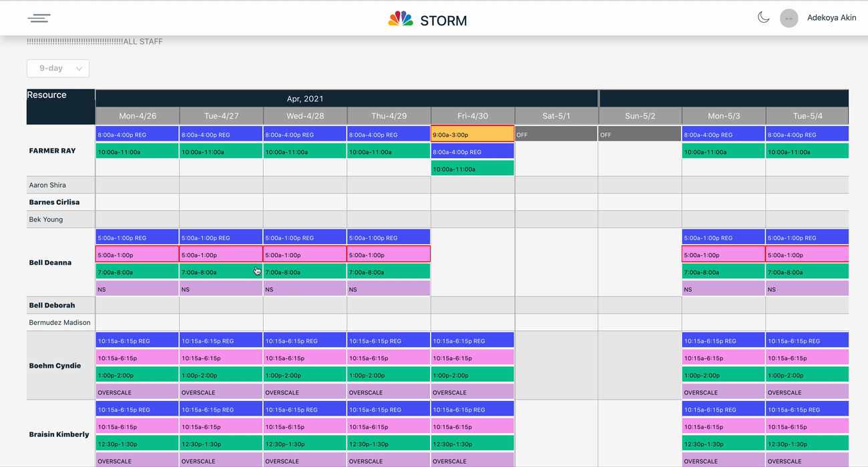Image resolution: width=868 pixels, height=467 pixels.
Task: Open Bell Deanna's Thu-4/29 NS block
Action: tap(389, 289)
